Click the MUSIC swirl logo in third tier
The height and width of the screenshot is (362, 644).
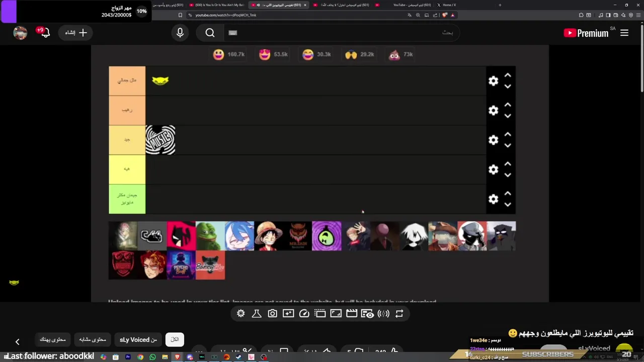pyautogui.click(x=160, y=140)
